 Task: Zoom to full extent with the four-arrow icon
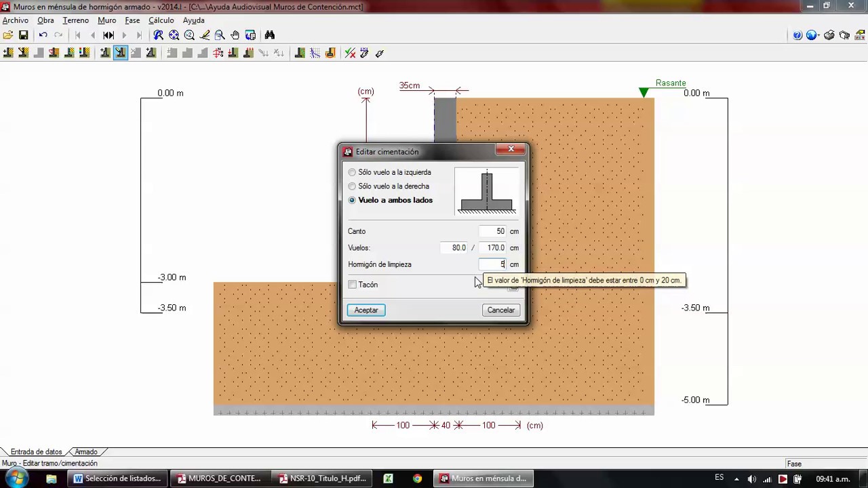click(174, 35)
